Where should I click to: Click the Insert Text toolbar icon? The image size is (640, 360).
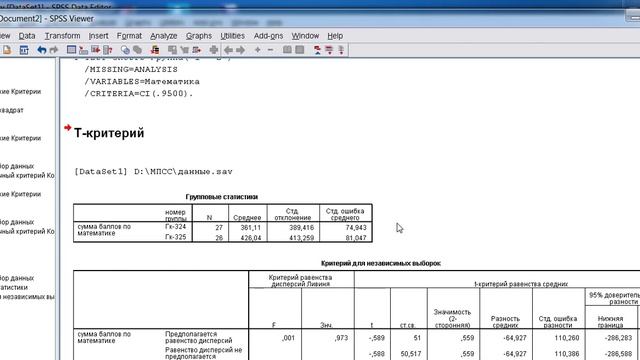(341, 50)
